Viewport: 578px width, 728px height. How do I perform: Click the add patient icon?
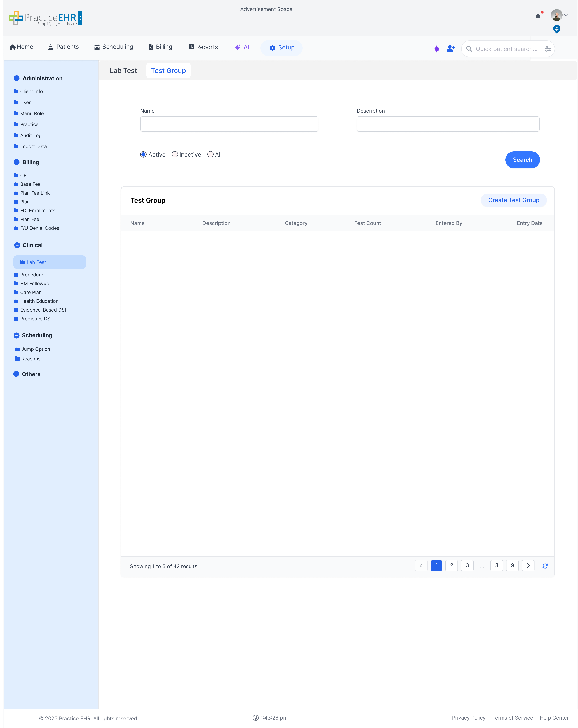coord(451,49)
